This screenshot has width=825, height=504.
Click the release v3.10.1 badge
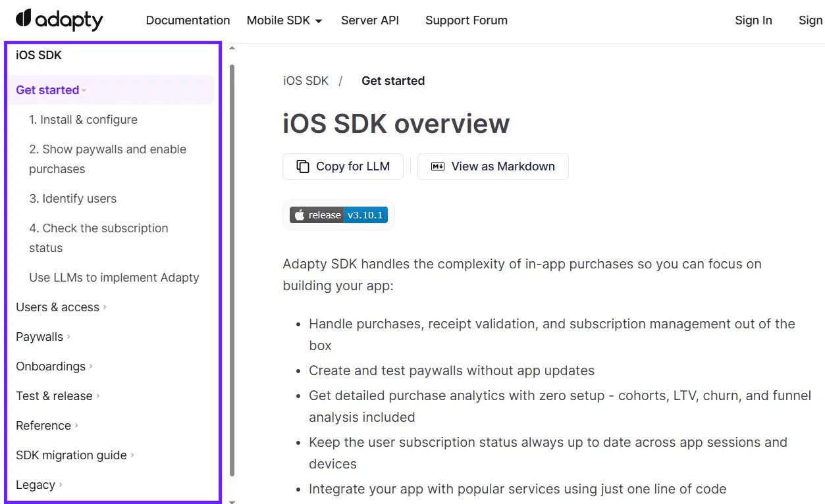(x=338, y=215)
